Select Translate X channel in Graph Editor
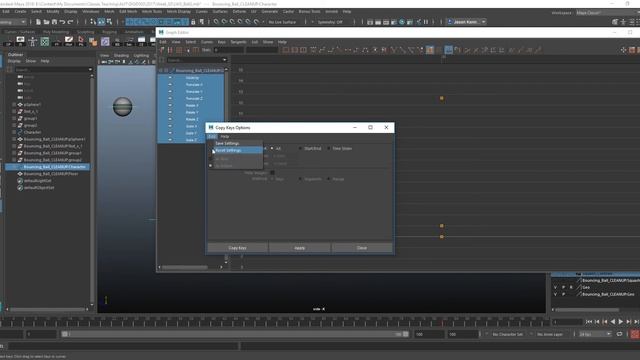Viewport: 640px width, 360px height. [x=194, y=85]
